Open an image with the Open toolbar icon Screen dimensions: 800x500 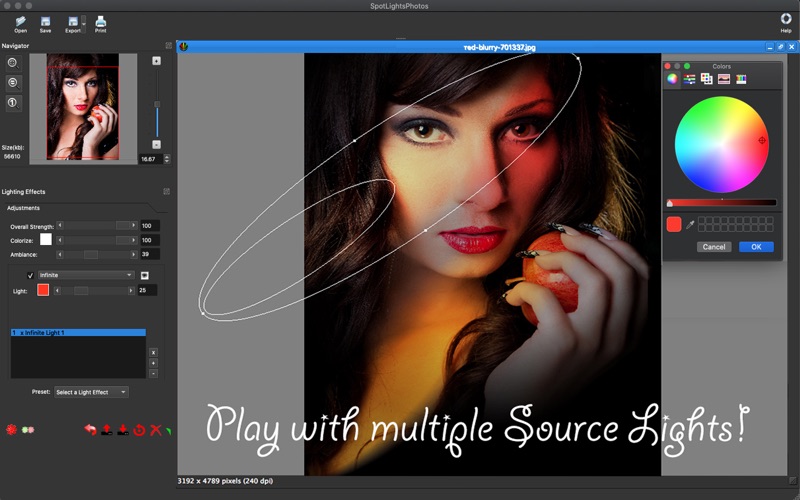[20, 24]
